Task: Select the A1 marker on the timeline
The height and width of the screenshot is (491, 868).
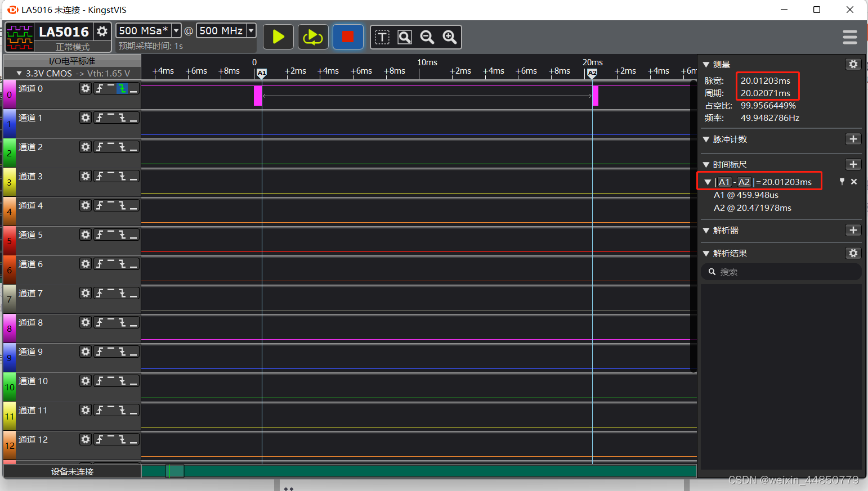Action: pyautogui.click(x=262, y=73)
